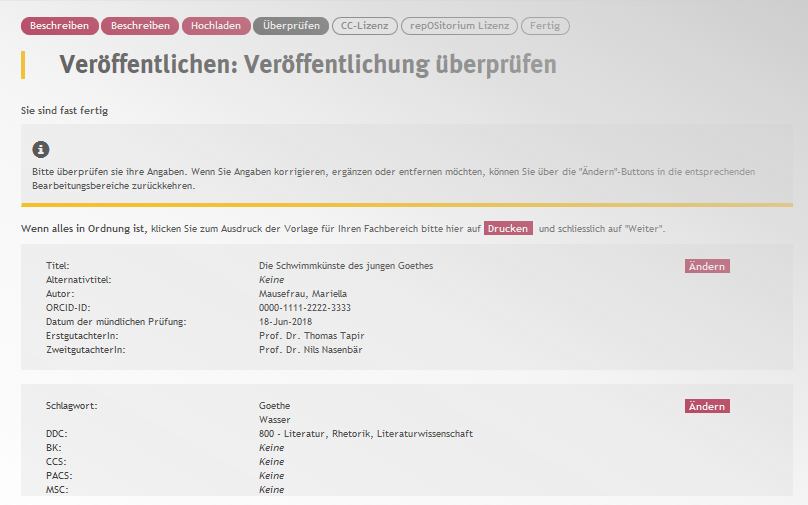This screenshot has height=505, width=808.
Task: Click the ErstgutachterIn label
Action: tap(82, 335)
